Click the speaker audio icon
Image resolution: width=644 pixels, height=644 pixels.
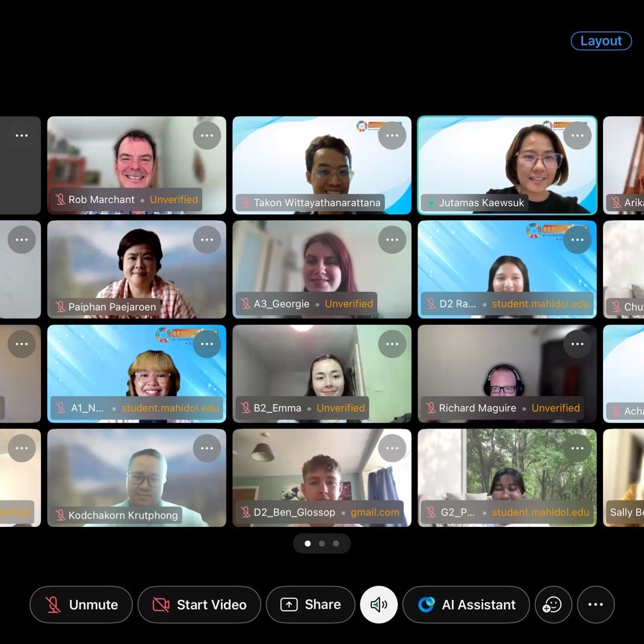(x=378, y=604)
